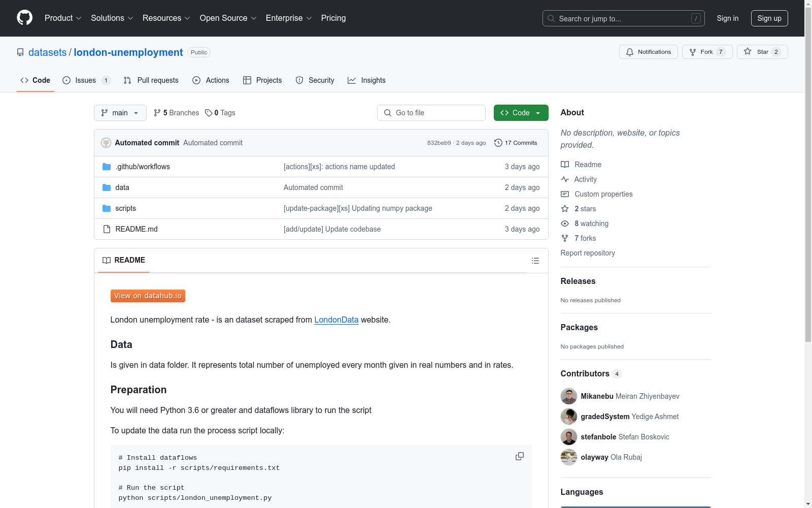Open the Enterprise dropdown menu

tap(289, 18)
